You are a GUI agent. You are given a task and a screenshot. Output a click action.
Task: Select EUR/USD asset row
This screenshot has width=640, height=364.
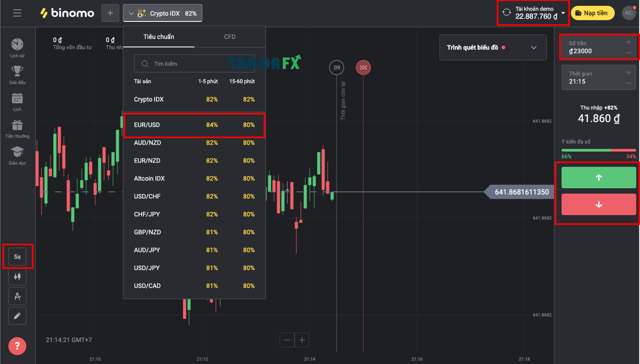[194, 125]
